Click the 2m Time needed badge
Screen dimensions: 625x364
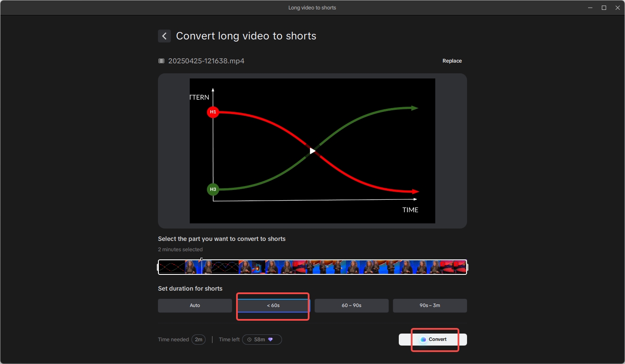pyautogui.click(x=199, y=339)
